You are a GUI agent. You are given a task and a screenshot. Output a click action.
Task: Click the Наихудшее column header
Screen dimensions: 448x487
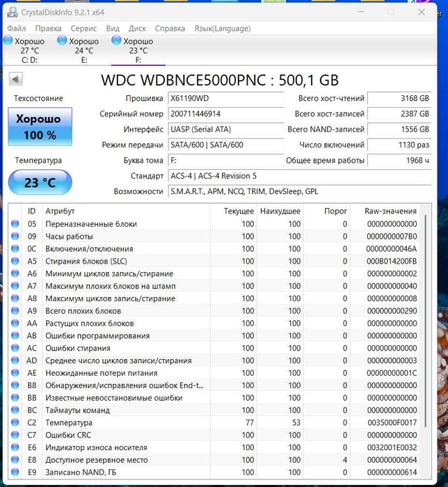point(280,211)
